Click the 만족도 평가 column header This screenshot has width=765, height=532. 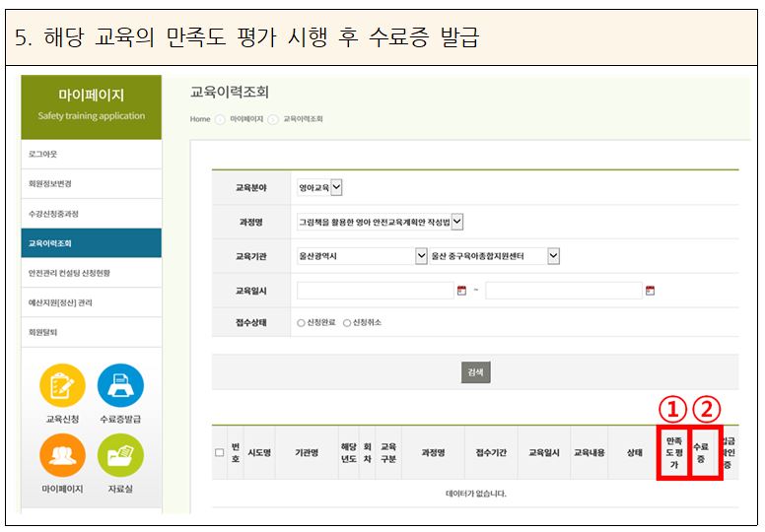pos(673,452)
